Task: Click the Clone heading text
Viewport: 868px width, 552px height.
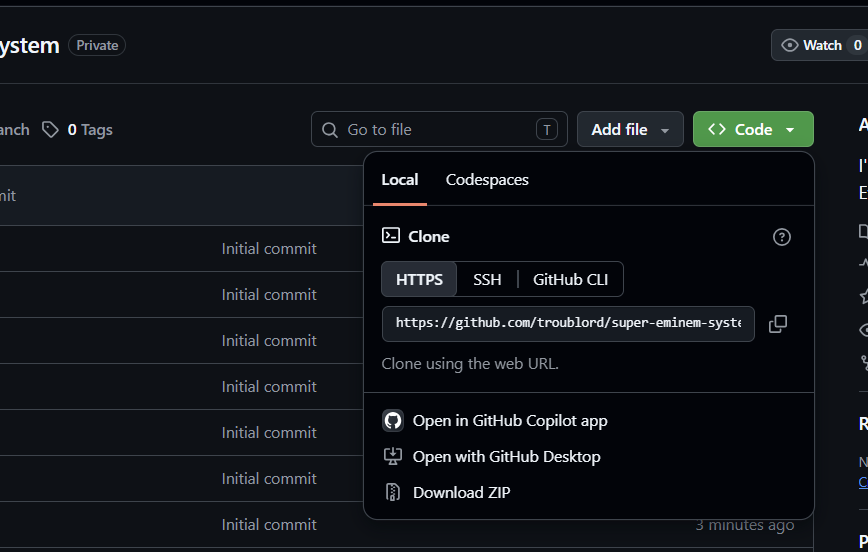Action: point(429,236)
